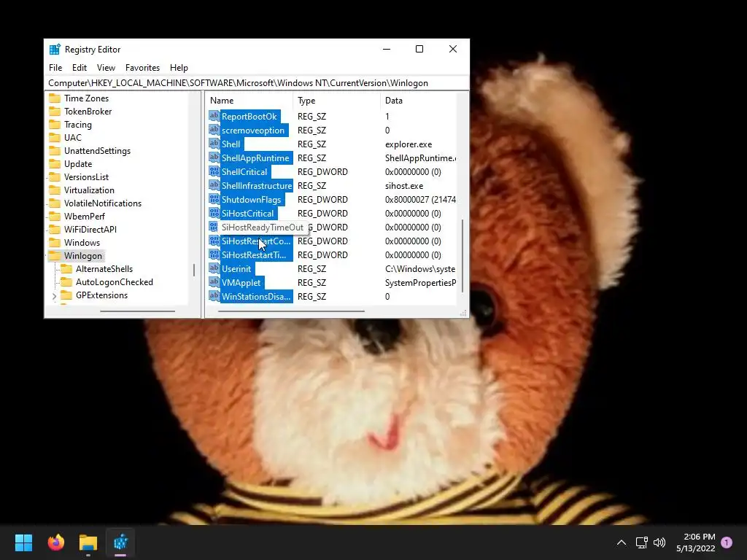Click the SiHostReadyTimeOut tooltip row
Screen dimensions: 747x560
262,227
